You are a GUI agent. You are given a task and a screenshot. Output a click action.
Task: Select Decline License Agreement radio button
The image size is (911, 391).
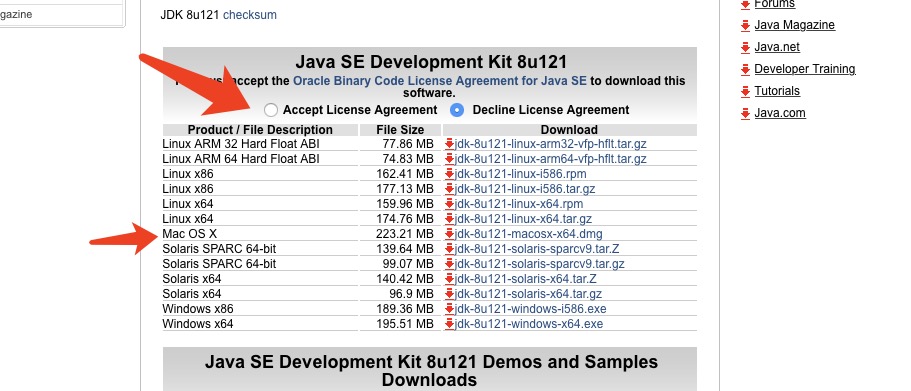(x=457, y=110)
